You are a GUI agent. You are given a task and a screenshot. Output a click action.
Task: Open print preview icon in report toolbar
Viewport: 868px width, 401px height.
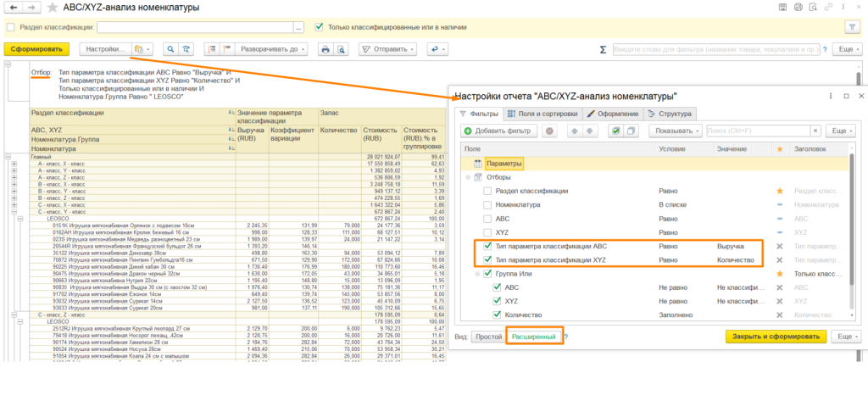click(x=341, y=49)
